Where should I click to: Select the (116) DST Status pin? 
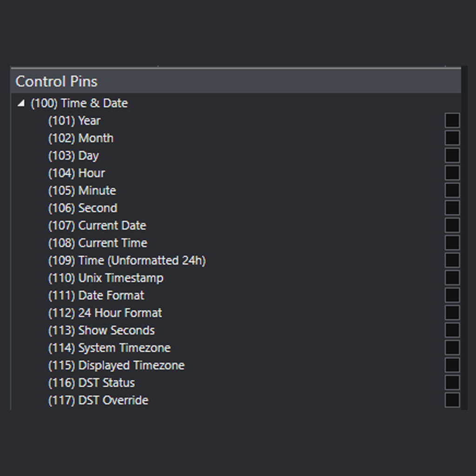pyautogui.click(x=91, y=383)
